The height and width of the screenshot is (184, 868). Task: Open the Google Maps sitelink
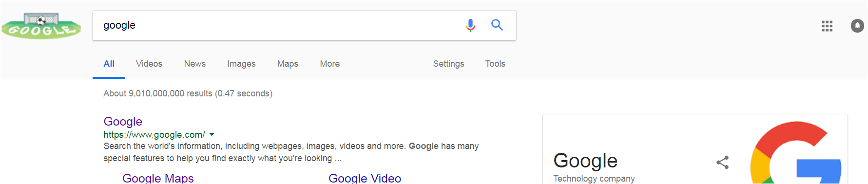(158, 178)
